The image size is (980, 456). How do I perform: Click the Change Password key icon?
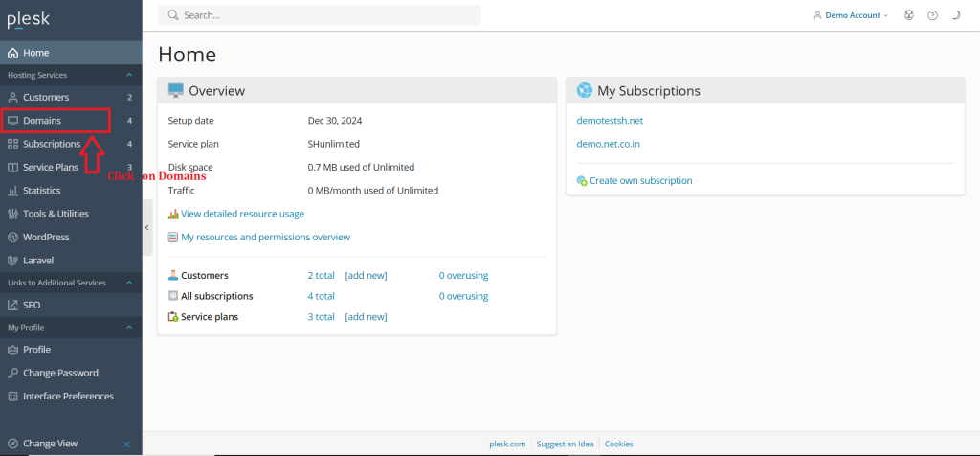tap(12, 373)
